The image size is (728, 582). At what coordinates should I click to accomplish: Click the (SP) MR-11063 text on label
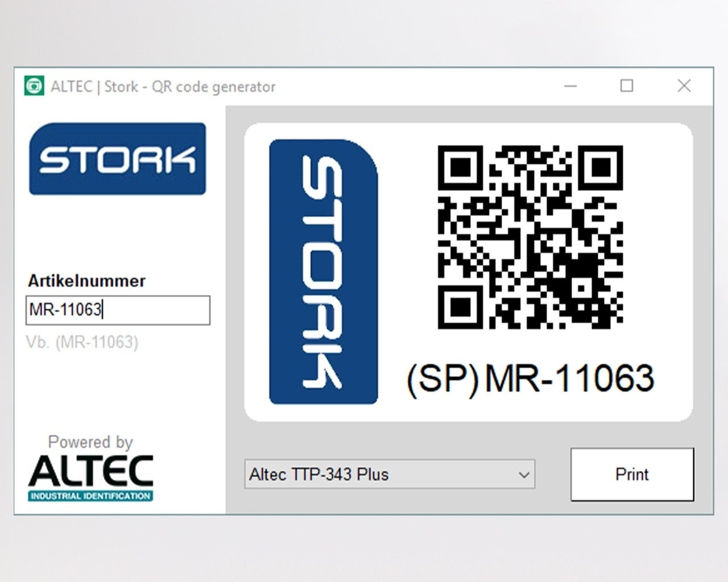[530, 379]
